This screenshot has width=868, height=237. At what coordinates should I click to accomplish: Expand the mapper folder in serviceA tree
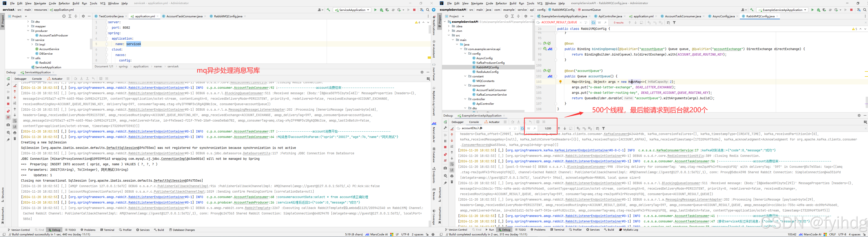pyautogui.click(x=28, y=26)
